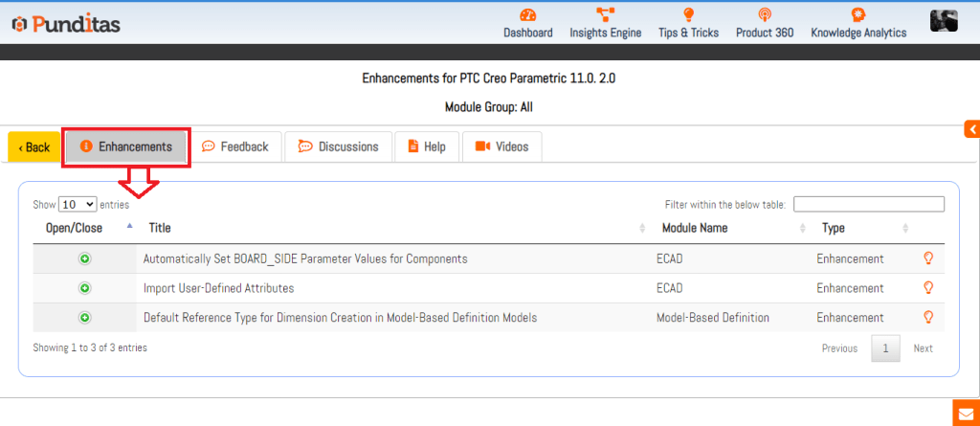980x426 pixels.
Task: Switch to the Discussions tab
Action: tap(339, 146)
